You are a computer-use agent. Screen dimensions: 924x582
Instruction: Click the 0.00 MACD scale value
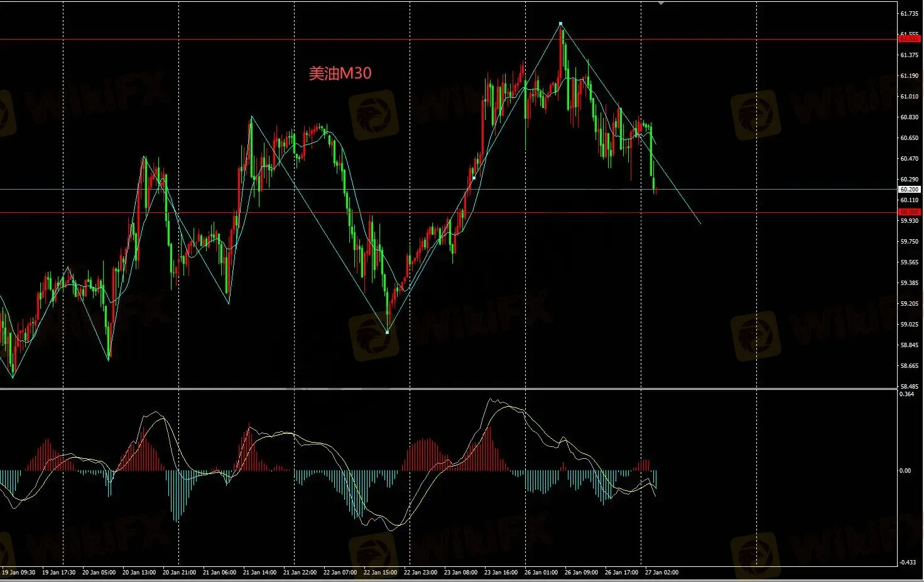[905, 471]
